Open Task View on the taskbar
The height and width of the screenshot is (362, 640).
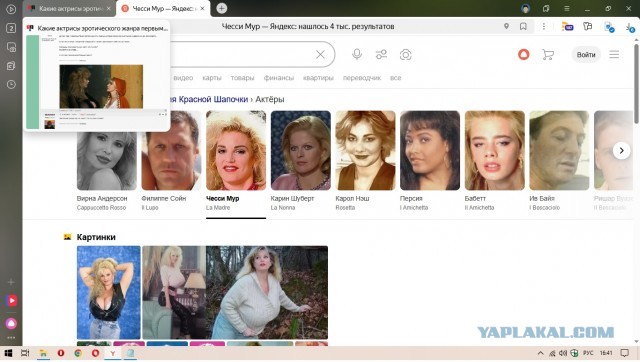pyautogui.click(x=25, y=353)
